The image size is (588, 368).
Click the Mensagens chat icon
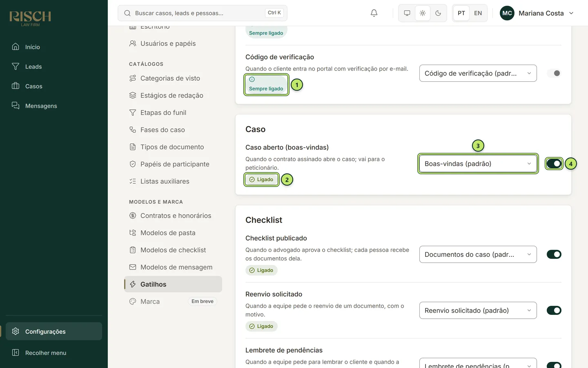click(x=16, y=105)
